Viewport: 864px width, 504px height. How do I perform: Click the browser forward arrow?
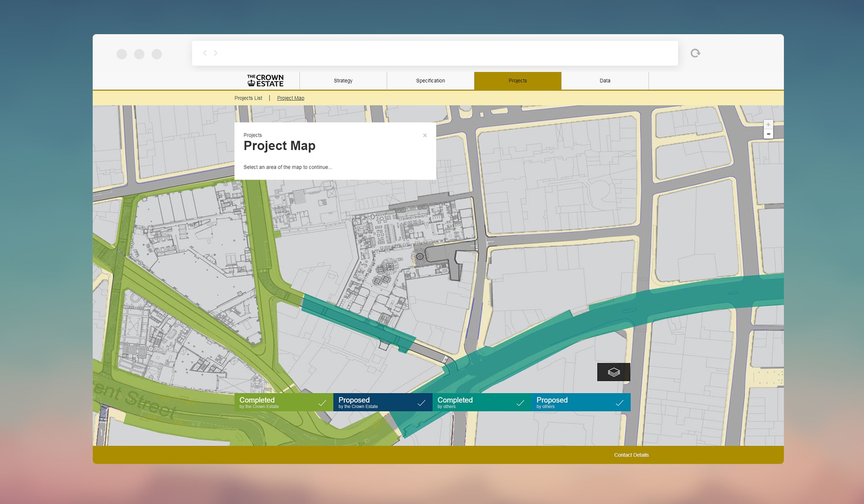[x=216, y=53]
